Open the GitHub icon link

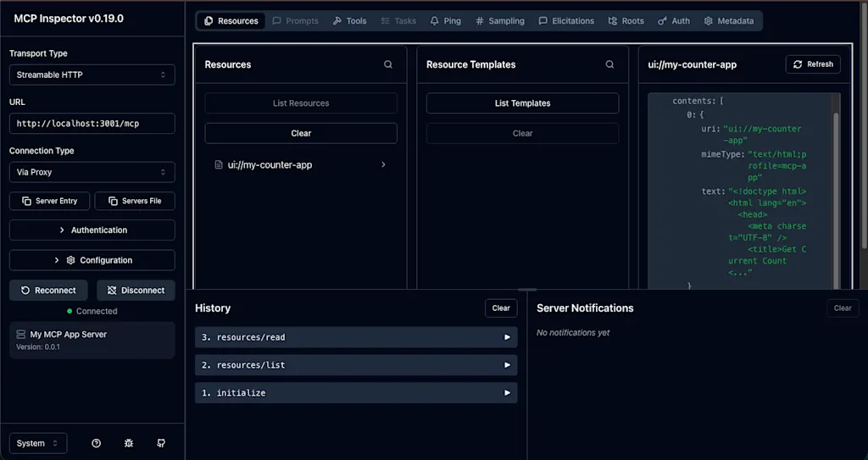pyautogui.click(x=161, y=443)
